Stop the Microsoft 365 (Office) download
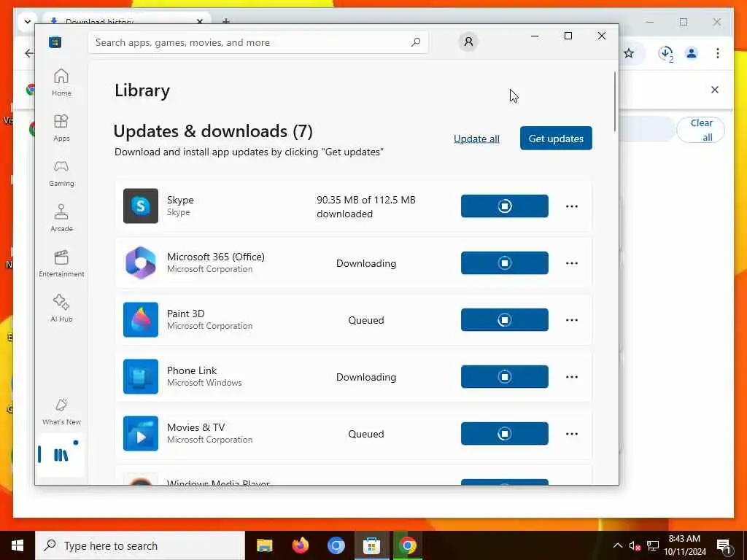Screen dimensions: 747x560 point(505,262)
